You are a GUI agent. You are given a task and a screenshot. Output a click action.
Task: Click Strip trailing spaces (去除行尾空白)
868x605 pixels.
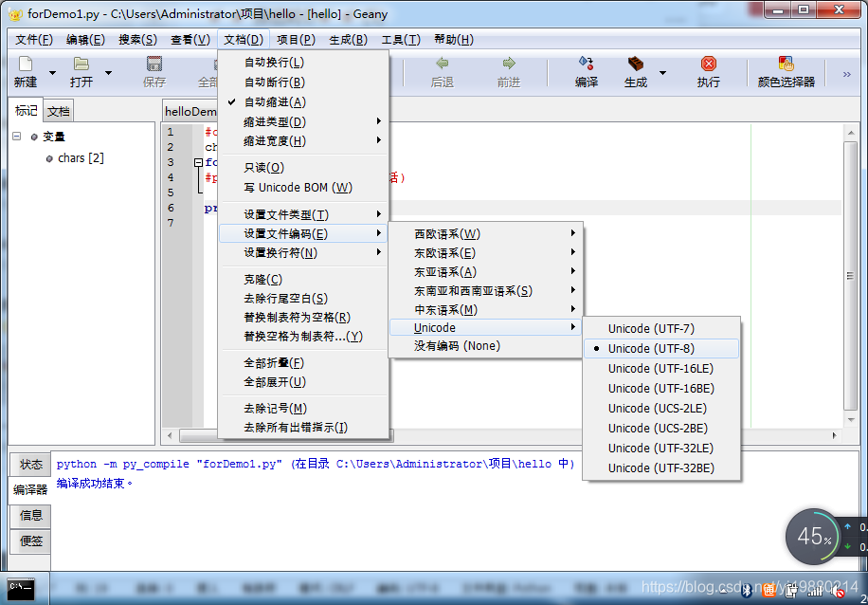pos(303,299)
